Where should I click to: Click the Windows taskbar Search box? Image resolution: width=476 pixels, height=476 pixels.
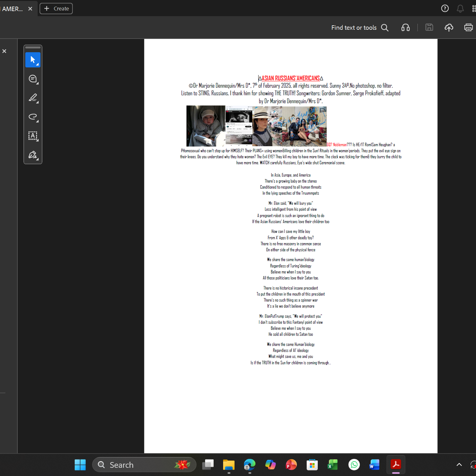click(x=144, y=465)
